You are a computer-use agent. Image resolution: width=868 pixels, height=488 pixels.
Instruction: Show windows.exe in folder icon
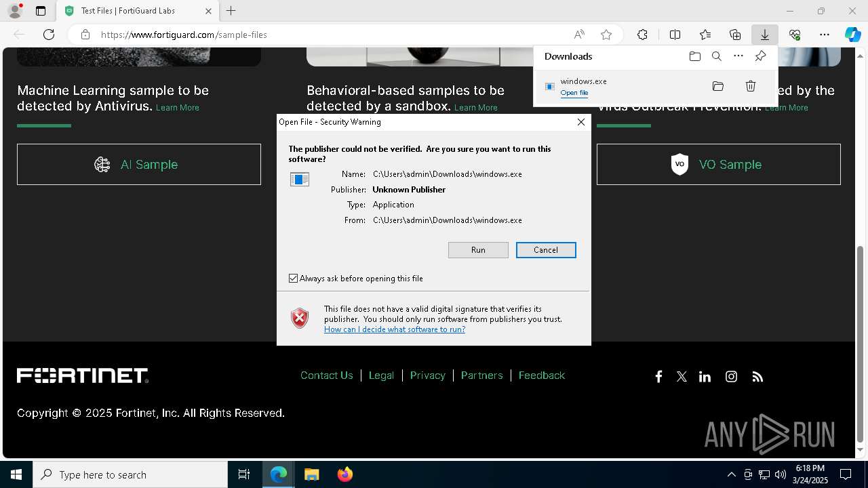tap(718, 86)
